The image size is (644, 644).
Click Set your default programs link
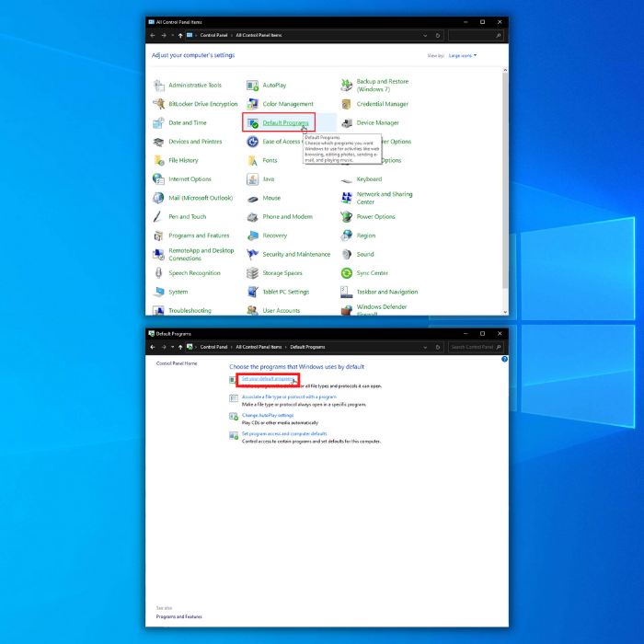pyautogui.click(x=268, y=379)
